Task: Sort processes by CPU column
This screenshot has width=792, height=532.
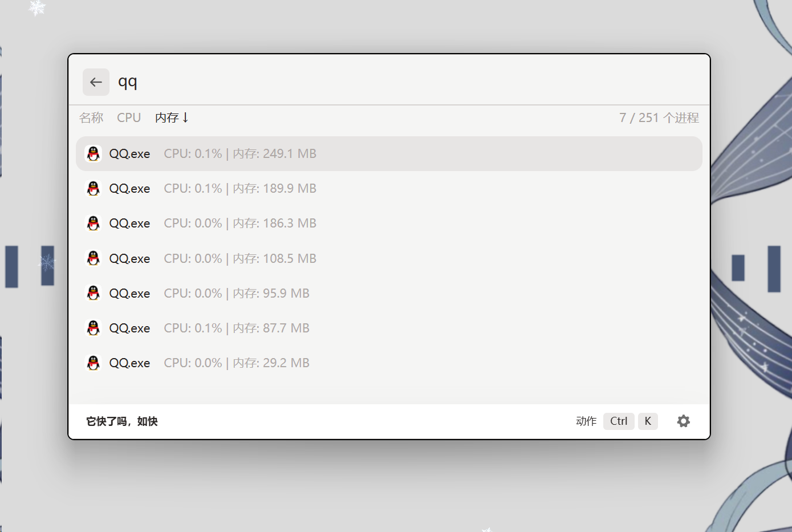Action: [x=129, y=117]
